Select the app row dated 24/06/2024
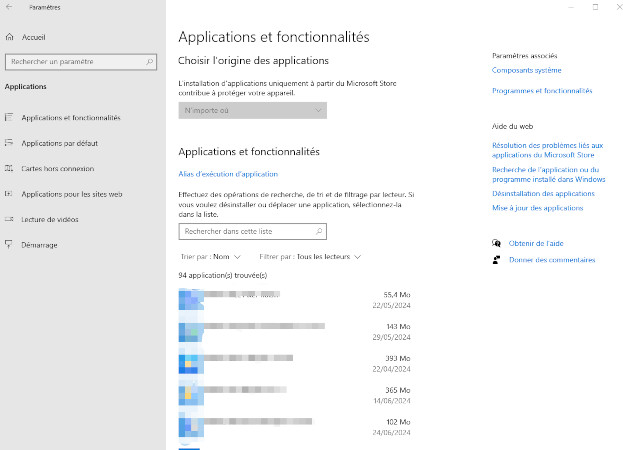Screen dimensions: 623x450 click(295, 427)
